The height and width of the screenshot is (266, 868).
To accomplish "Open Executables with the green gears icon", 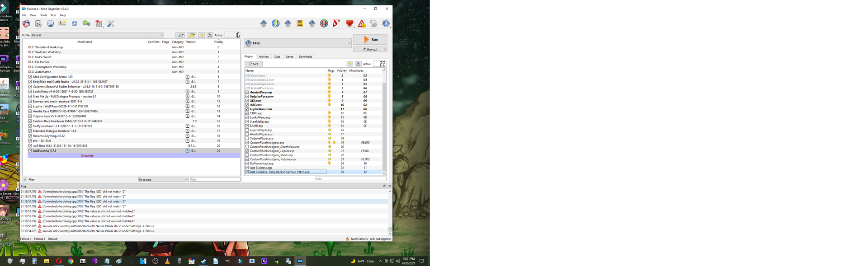I will click(86, 23).
